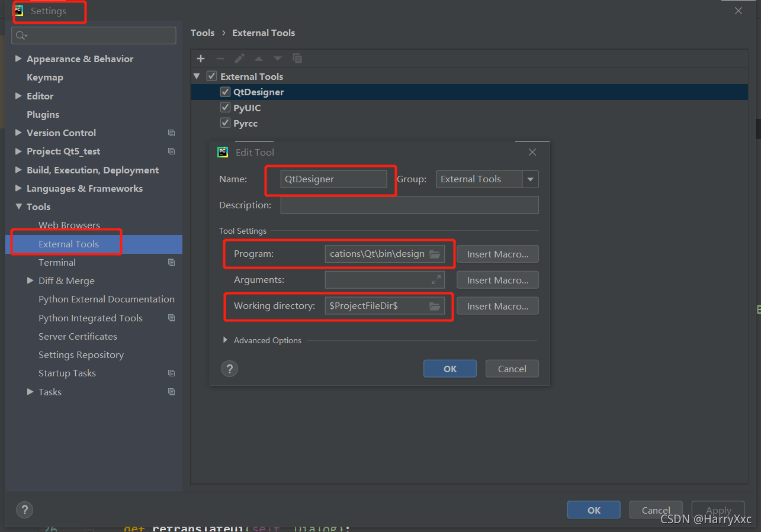
Task: Click the Name field QtDesigner
Action: pyautogui.click(x=333, y=179)
